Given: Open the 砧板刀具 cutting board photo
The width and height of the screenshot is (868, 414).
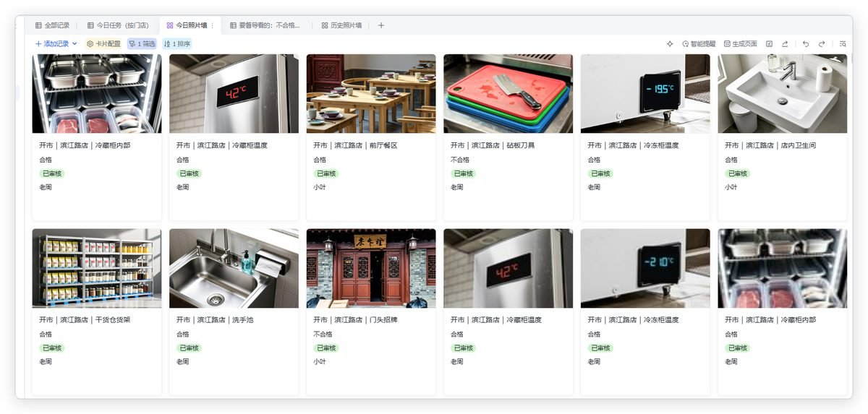Looking at the screenshot, I should [x=508, y=93].
